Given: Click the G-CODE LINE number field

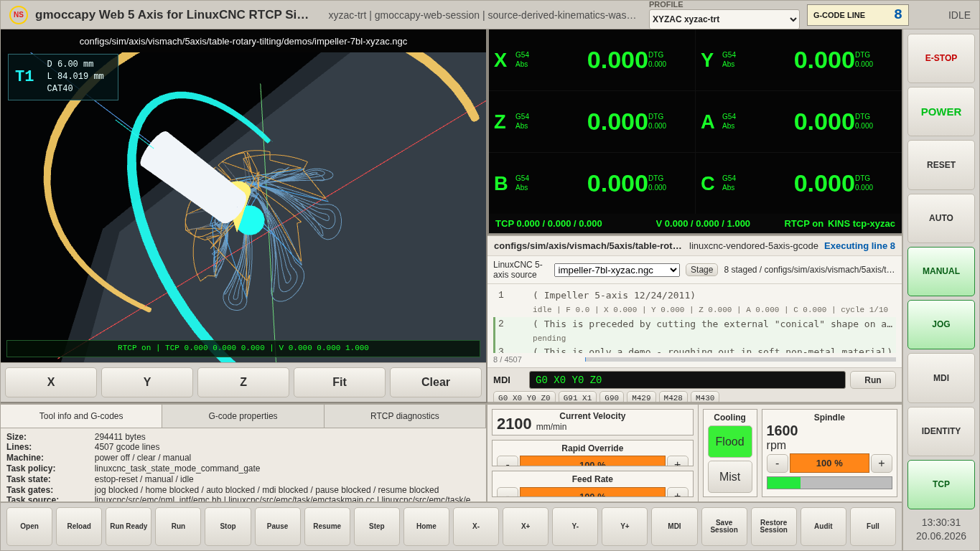Looking at the screenshot, I should click(857, 15).
